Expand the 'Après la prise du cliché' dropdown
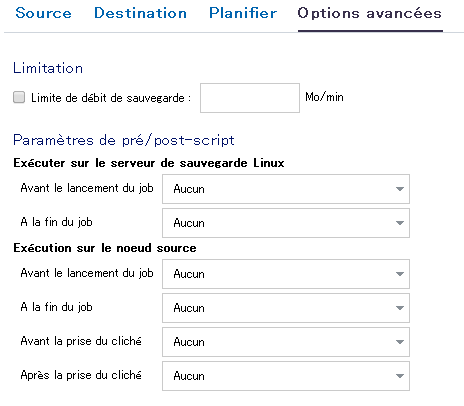Viewport: 464px width, 406px height. tap(286, 376)
